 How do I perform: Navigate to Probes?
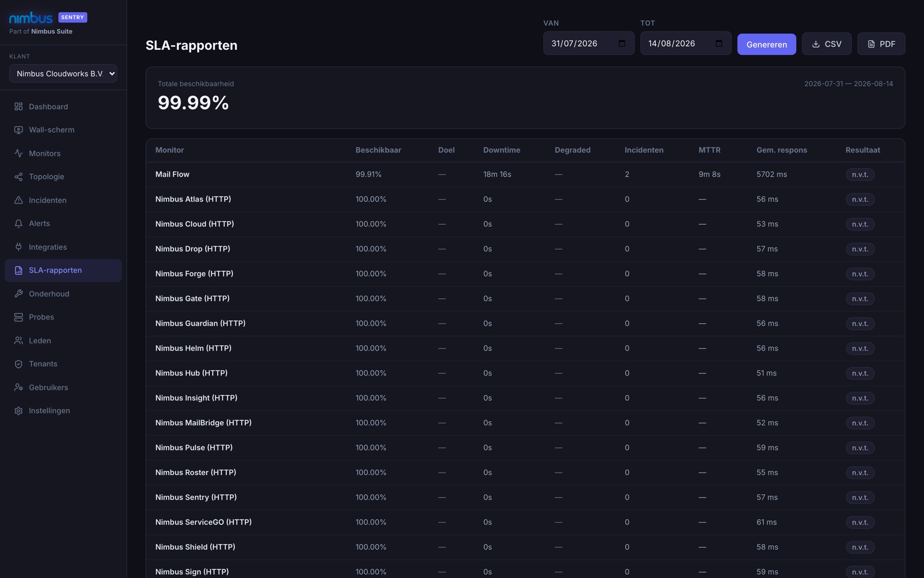pos(63,317)
